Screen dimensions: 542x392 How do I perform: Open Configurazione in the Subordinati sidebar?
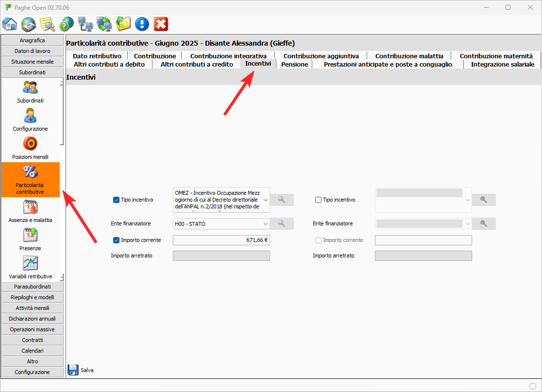pos(30,119)
